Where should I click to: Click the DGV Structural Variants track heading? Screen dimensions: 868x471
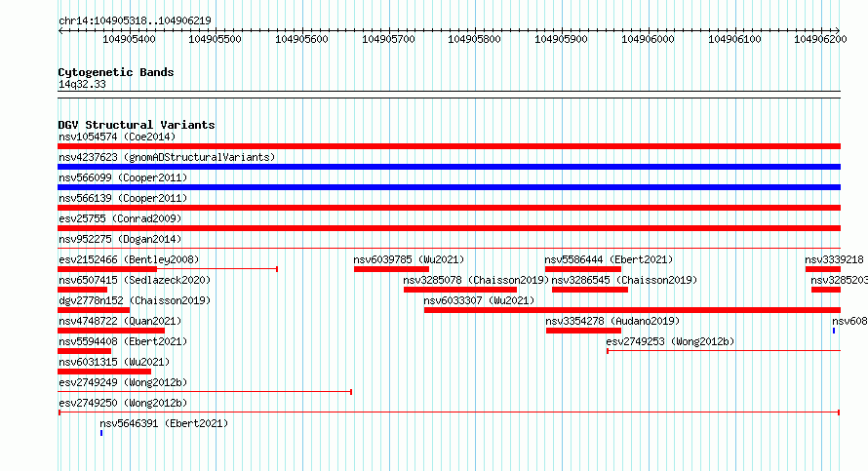tap(137, 125)
